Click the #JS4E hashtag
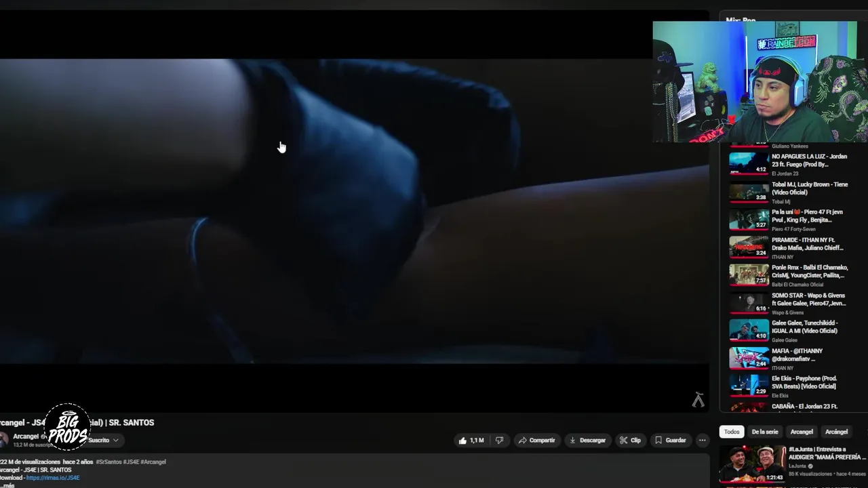The height and width of the screenshot is (488, 868). tap(131, 462)
